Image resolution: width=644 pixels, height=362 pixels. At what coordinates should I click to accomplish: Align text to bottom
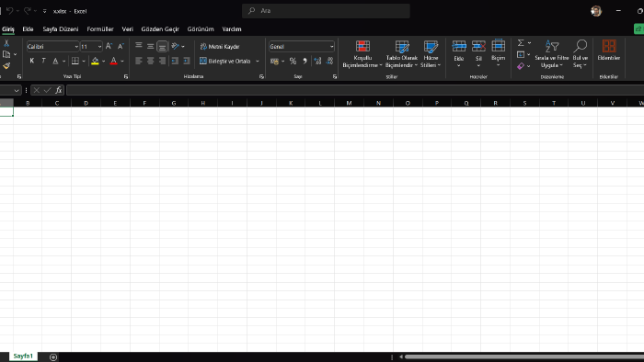[x=162, y=47]
